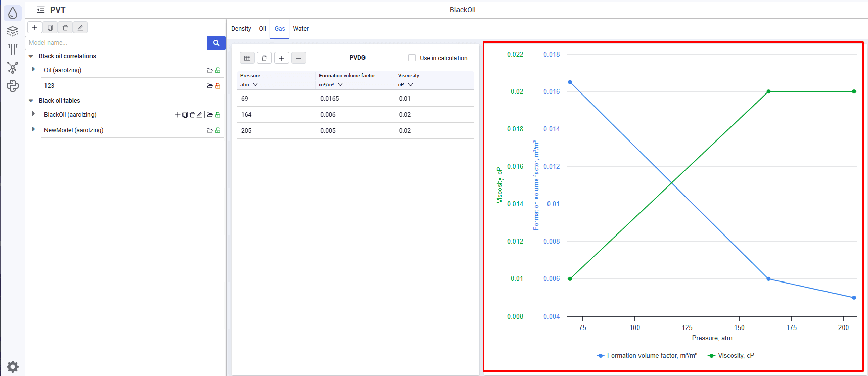Open the well tubing module in sidebar
868x376 pixels.
click(13, 49)
